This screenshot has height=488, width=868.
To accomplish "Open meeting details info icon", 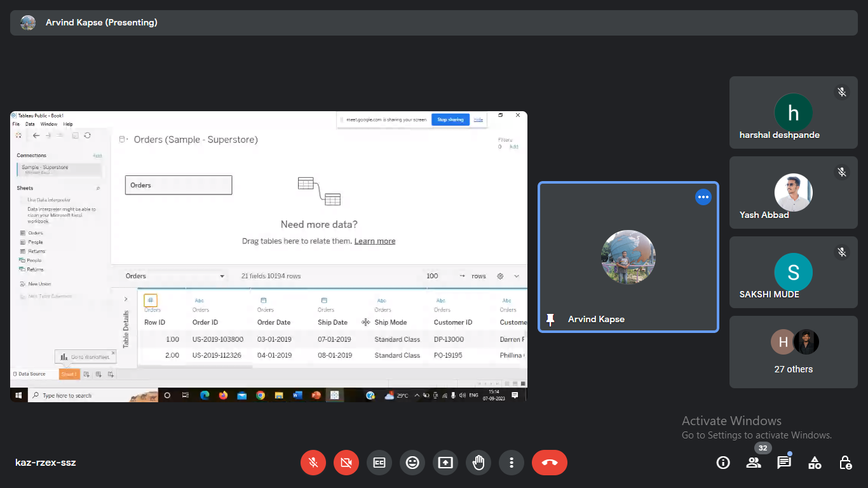I will point(723,463).
